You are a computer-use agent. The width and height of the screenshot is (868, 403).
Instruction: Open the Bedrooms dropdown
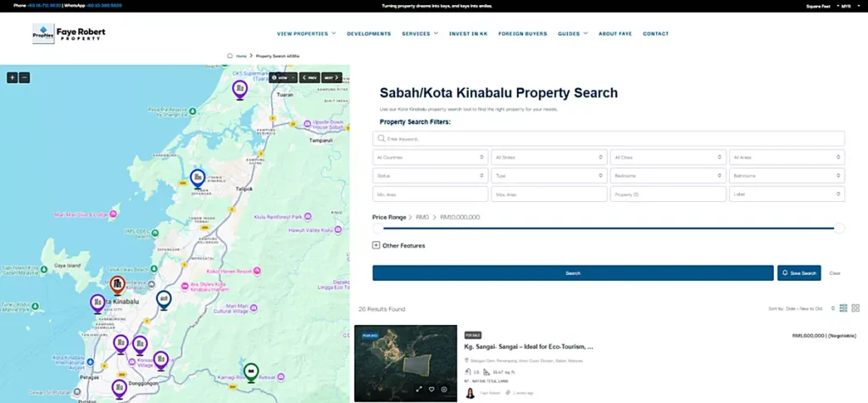[x=668, y=176]
